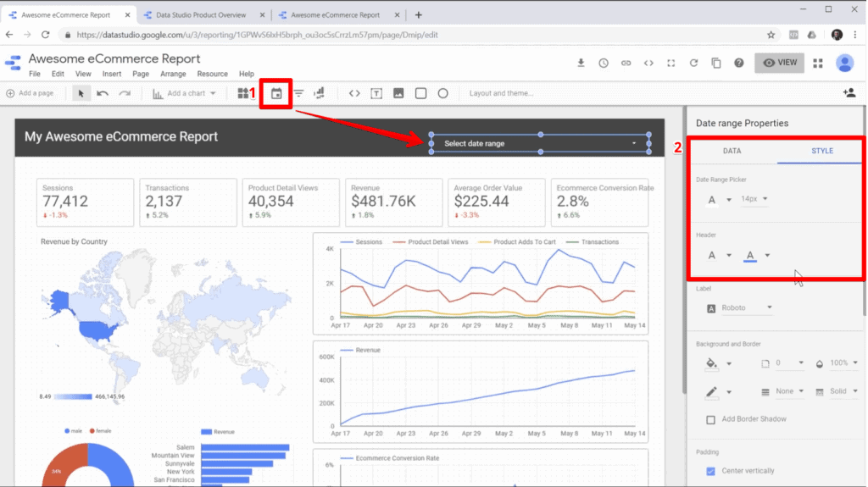Open the user account avatar

coord(845,63)
